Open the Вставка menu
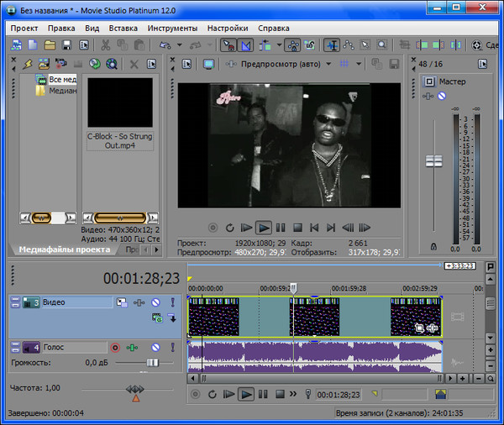The width and height of the screenshot is (504, 425). point(123,28)
